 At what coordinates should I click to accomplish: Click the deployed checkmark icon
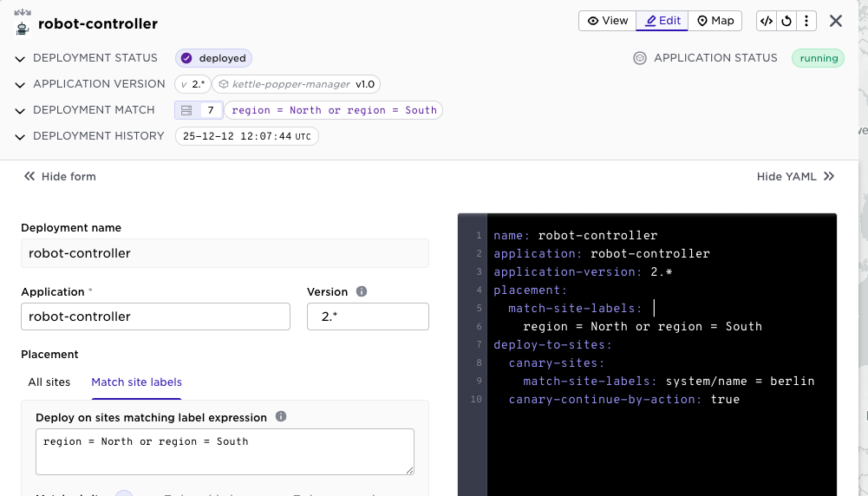(186, 58)
